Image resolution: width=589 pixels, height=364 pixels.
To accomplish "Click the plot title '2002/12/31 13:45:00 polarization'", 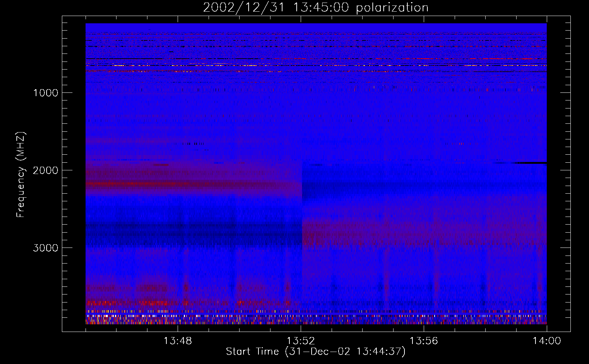I will point(316,8).
